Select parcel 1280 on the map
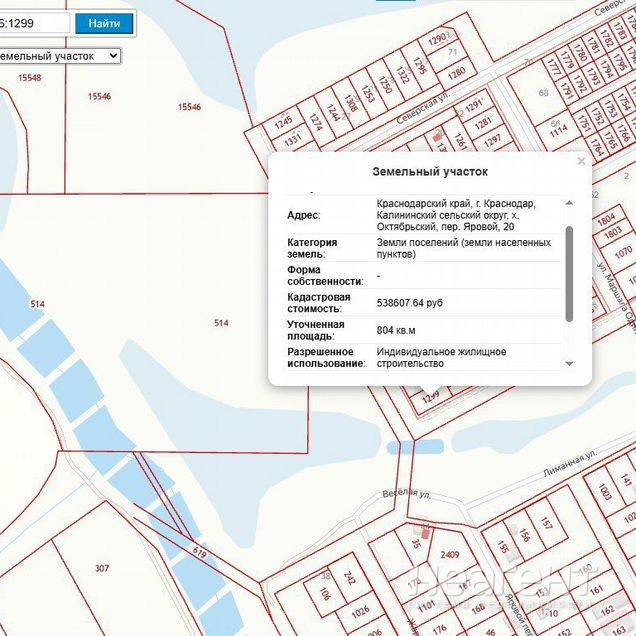The height and width of the screenshot is (636, 636). coord(457,73)
